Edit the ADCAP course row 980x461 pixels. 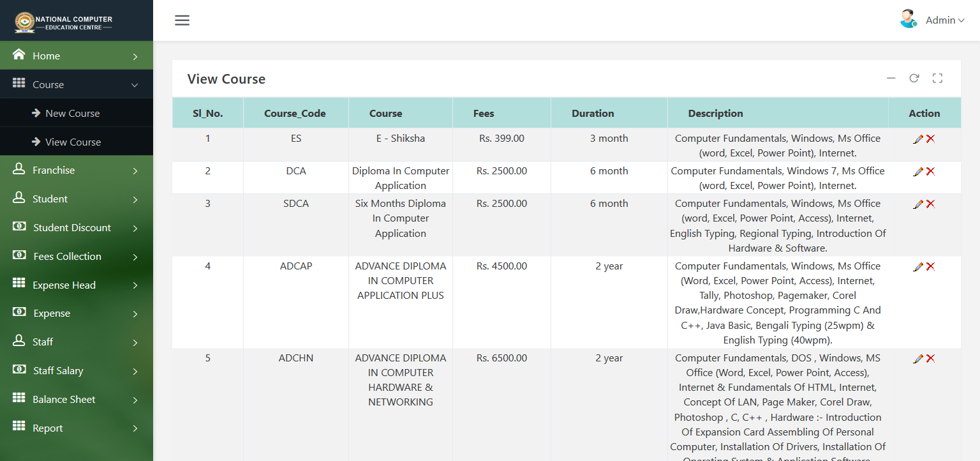coord(918,266)
